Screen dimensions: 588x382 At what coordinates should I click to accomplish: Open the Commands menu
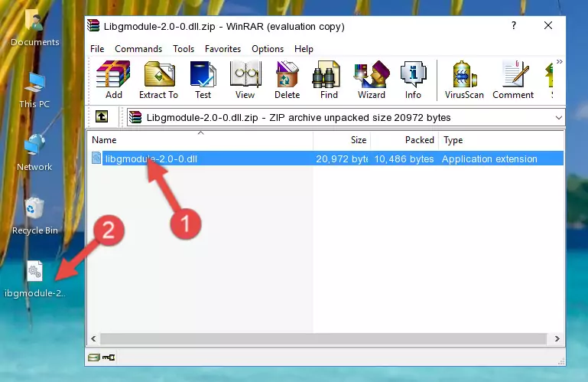[138, 49]
